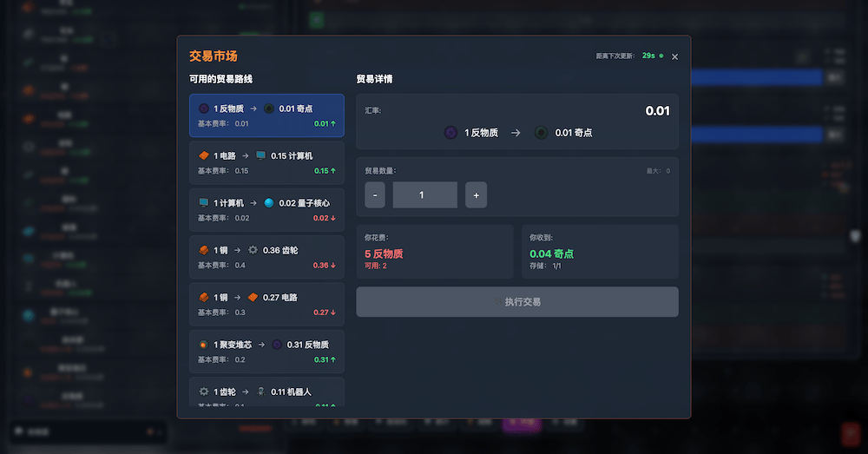Click the green 29s refresh countdown timer
868x454 pixels.
[648, 56]
